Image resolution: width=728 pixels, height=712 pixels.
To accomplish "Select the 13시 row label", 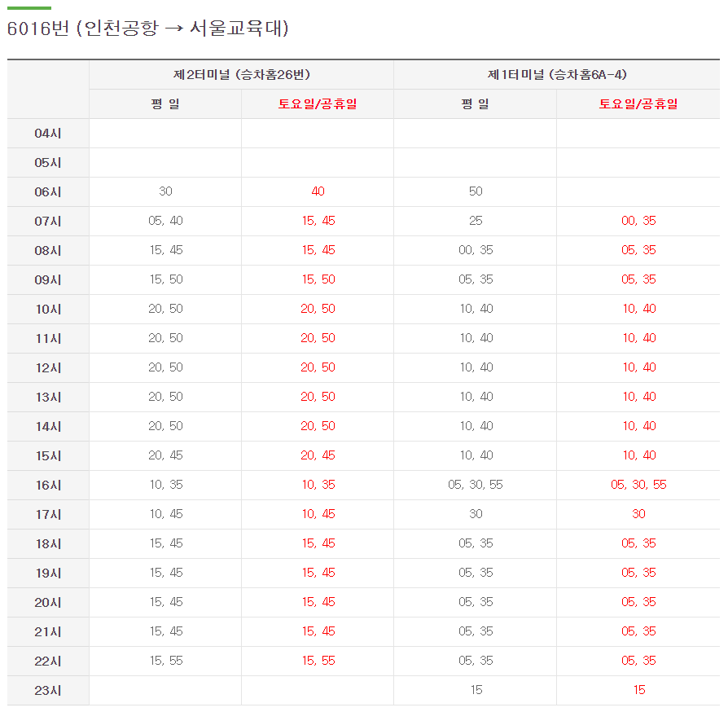I will click(48, 397).
